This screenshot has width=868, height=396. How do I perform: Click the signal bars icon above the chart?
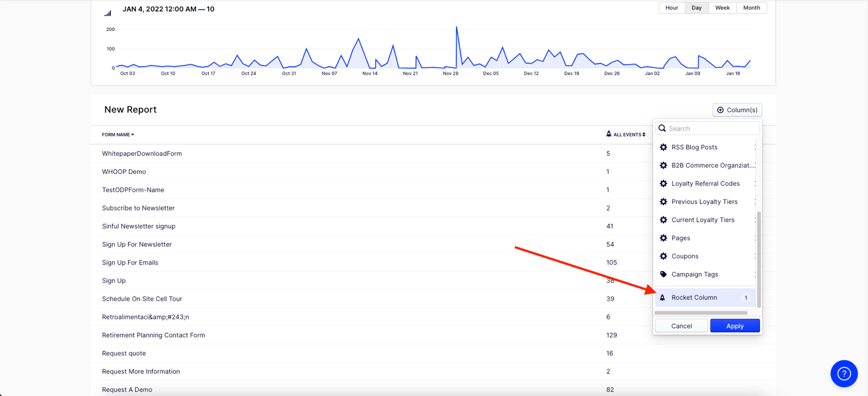[x=108, y=13]
